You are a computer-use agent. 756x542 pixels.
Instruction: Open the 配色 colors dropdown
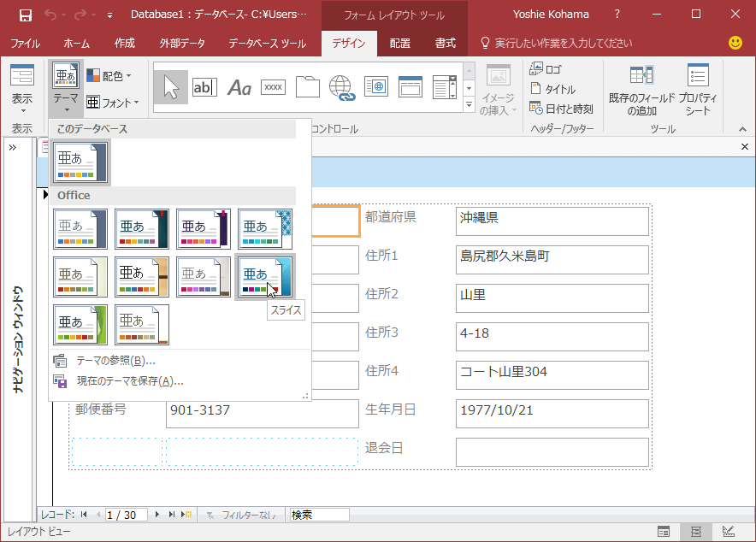109,75
